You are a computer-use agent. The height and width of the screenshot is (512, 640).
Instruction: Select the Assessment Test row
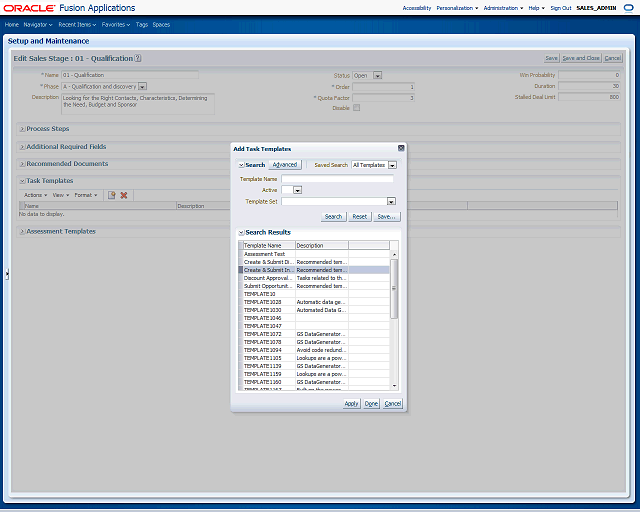click(x=314, y=254)
